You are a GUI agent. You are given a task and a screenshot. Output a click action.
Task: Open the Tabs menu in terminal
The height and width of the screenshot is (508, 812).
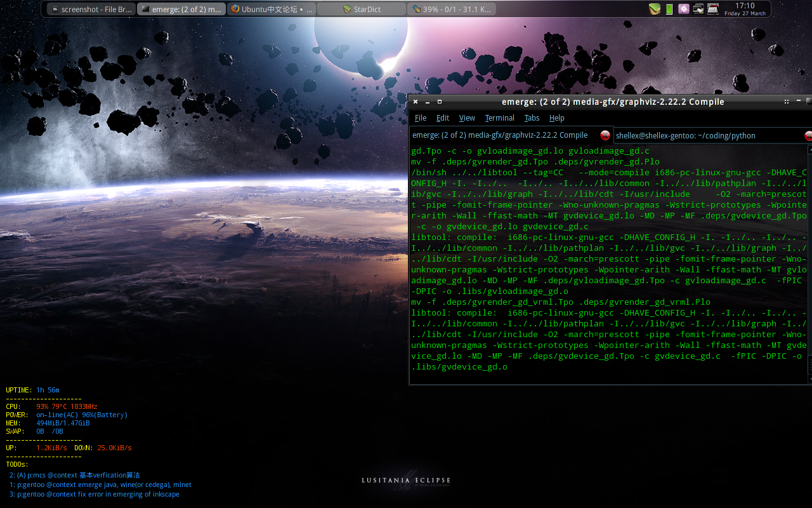pyautogui.click(x=532, y=118)
